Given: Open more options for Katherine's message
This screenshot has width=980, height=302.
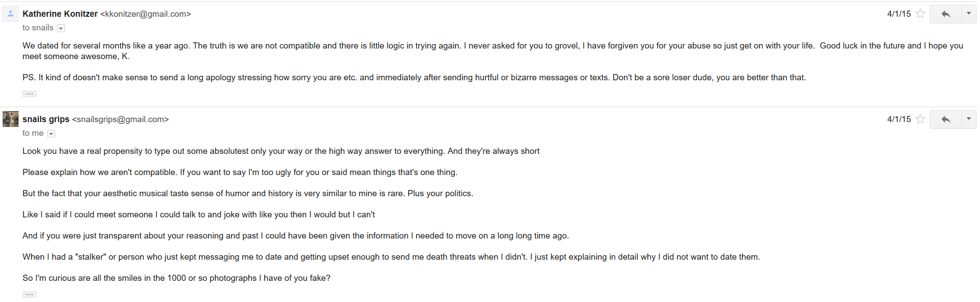Looking at the screenshot, I should pyautogui.click(x=969, y=14).
